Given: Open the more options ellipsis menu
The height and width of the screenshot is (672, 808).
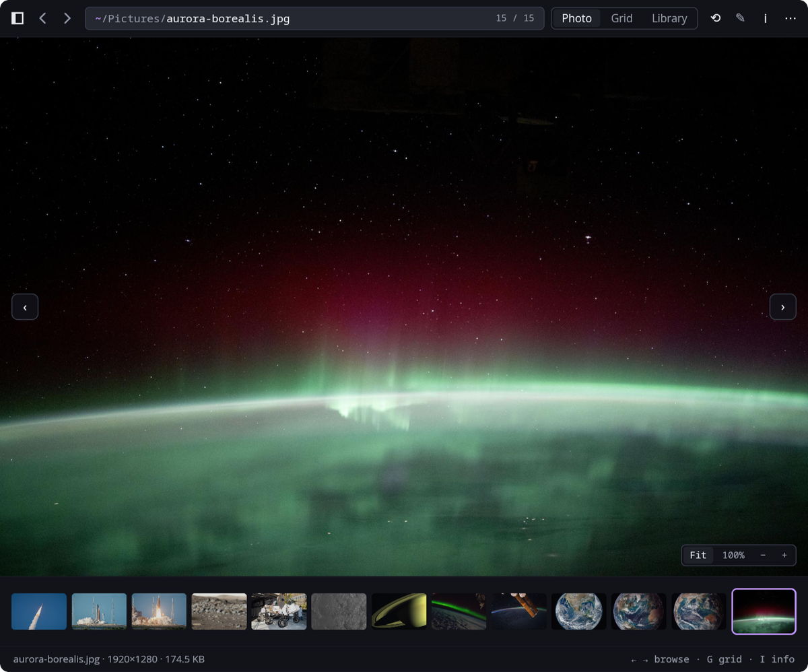Looking at the screenshot, I should point(790,18).
